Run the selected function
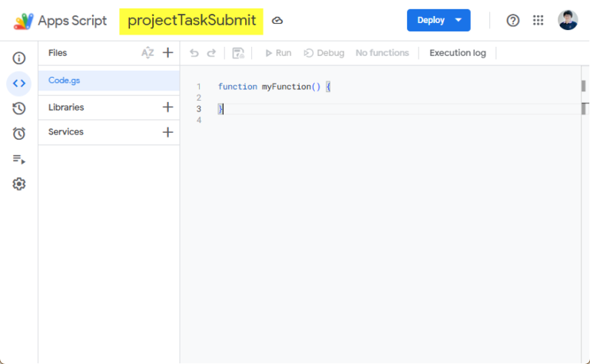Viewport: 590px width, 364px height. tap(278, 53)
